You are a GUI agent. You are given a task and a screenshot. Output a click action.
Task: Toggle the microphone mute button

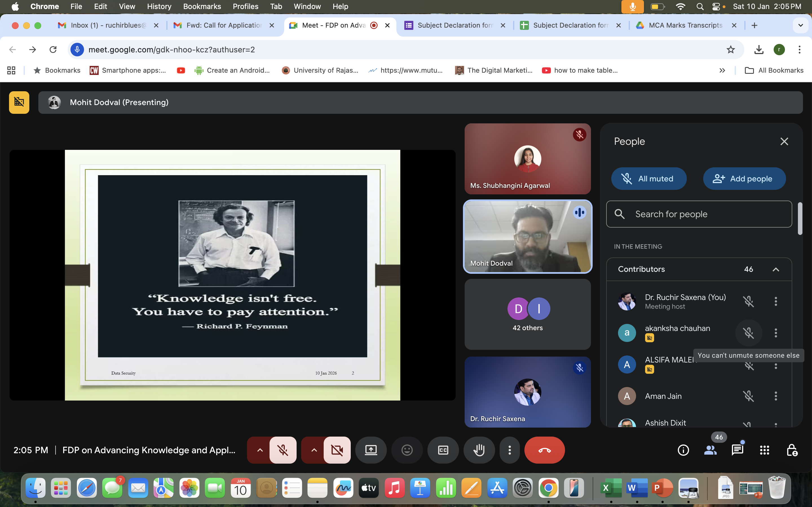coord(283,450)
